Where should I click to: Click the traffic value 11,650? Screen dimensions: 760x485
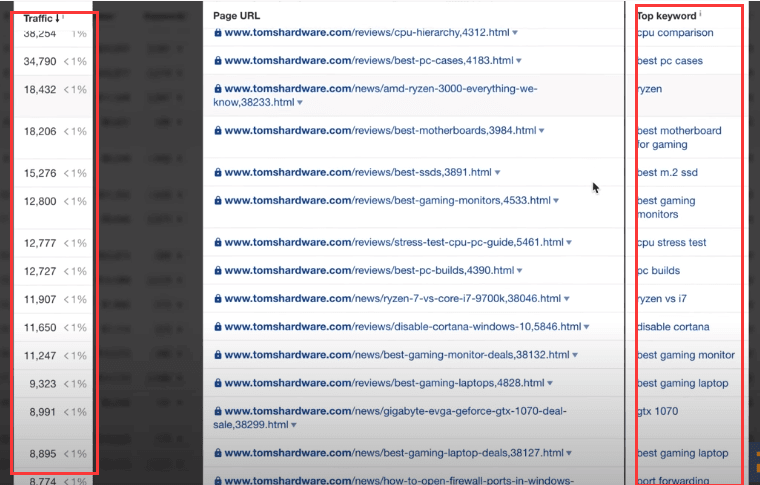point(40,328)
